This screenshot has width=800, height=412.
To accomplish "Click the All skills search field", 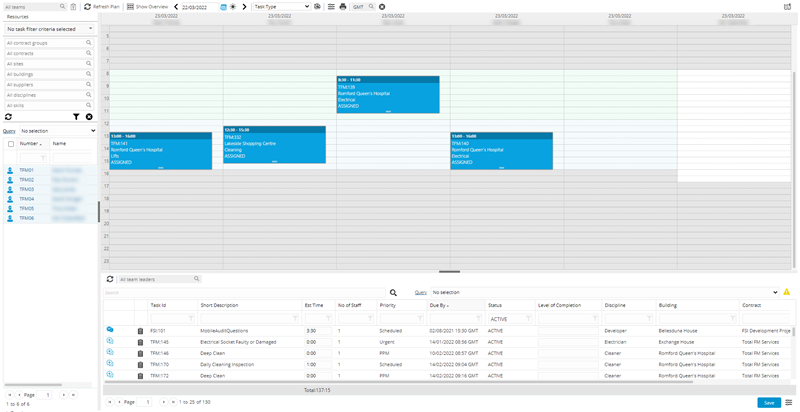I will 44,105.
